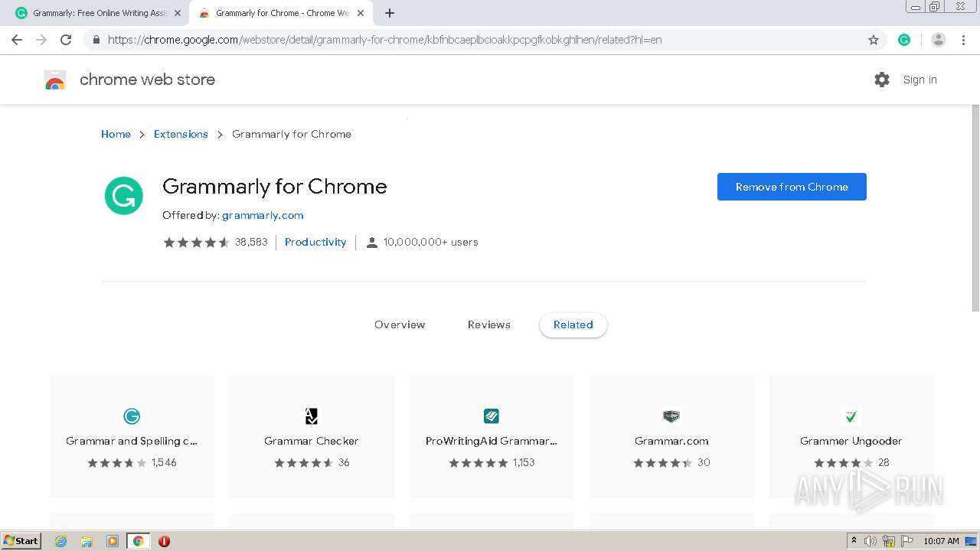Open the ProWritingAid Grammar extension icon
980x551 pixels.
tap(492, 416)
